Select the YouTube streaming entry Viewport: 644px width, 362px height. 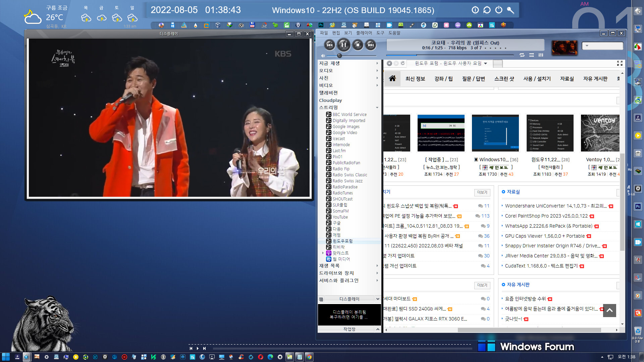(x=340, y=217)
